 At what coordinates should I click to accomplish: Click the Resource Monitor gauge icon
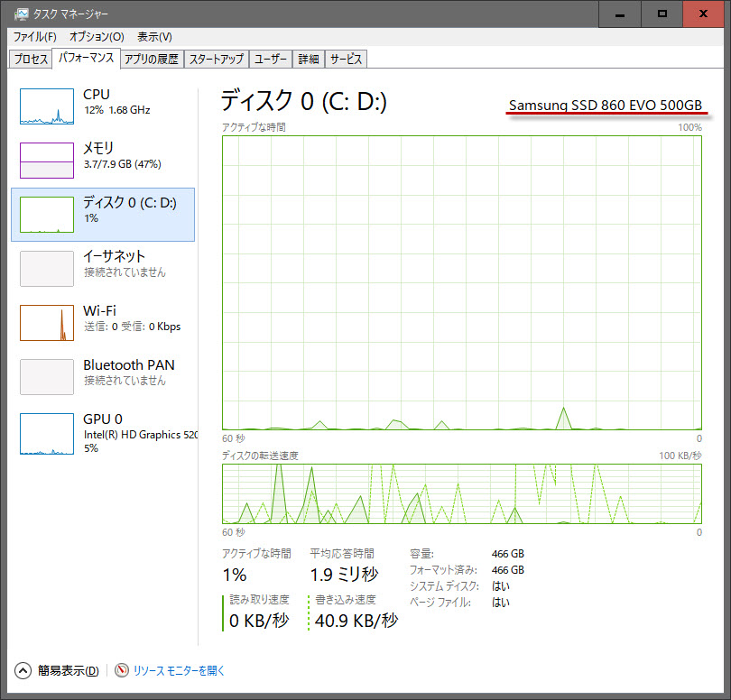tap(122, 670)
